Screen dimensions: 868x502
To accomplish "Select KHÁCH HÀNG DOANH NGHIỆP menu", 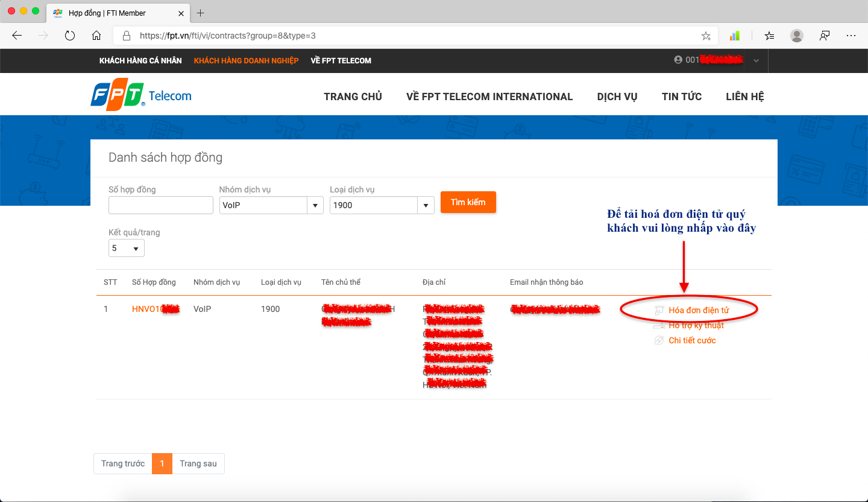I will point(246,60).
